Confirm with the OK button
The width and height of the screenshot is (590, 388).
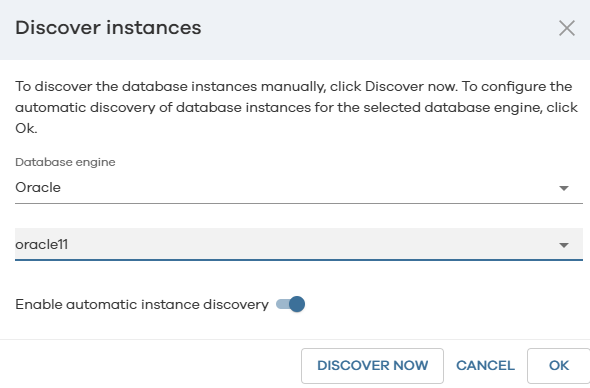tap(558, 365)
